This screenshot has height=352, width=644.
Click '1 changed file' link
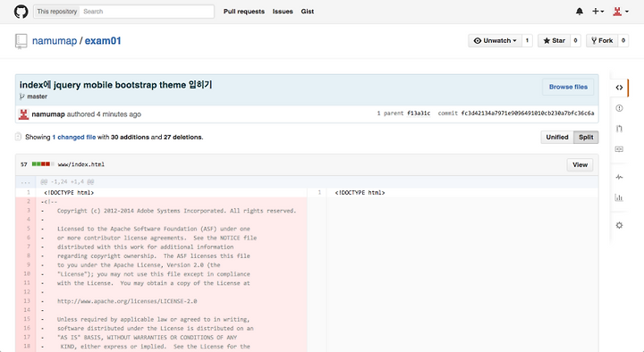coord(74,137)
